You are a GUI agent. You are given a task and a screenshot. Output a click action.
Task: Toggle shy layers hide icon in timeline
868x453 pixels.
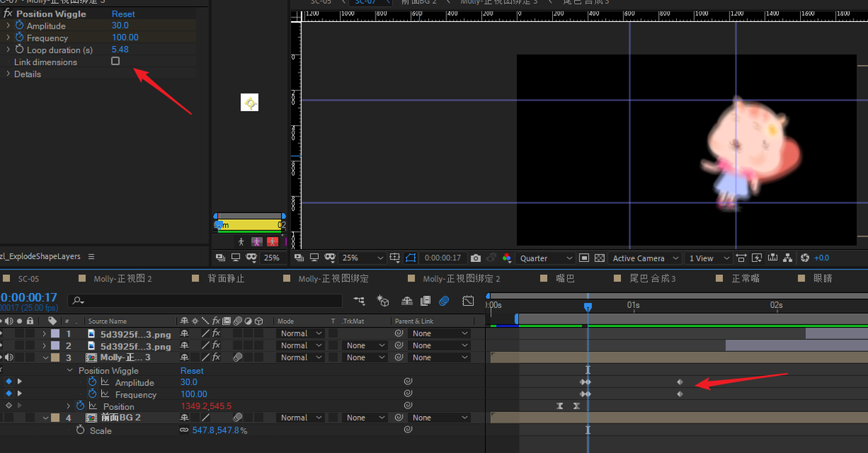tap(407, 301)
